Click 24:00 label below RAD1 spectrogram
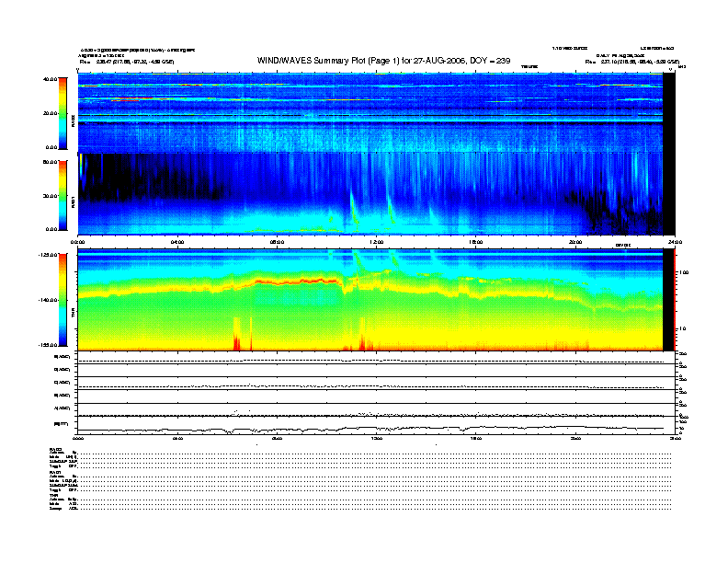Screen dimensions: 728x563 coord(675,242)
